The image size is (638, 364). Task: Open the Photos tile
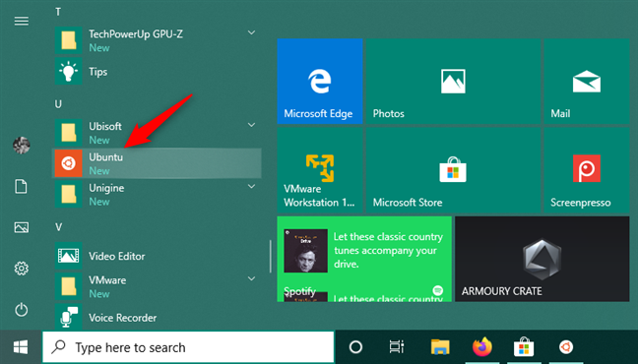(x=453, y=81)
